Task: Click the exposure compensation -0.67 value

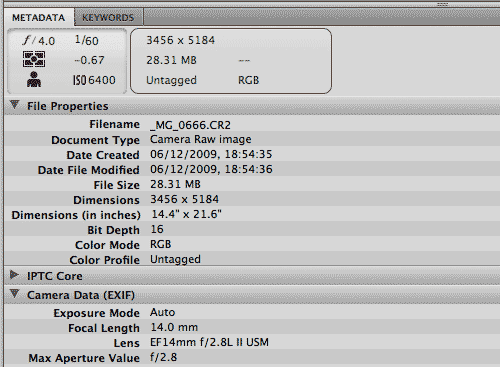Action: pos(89,60)
